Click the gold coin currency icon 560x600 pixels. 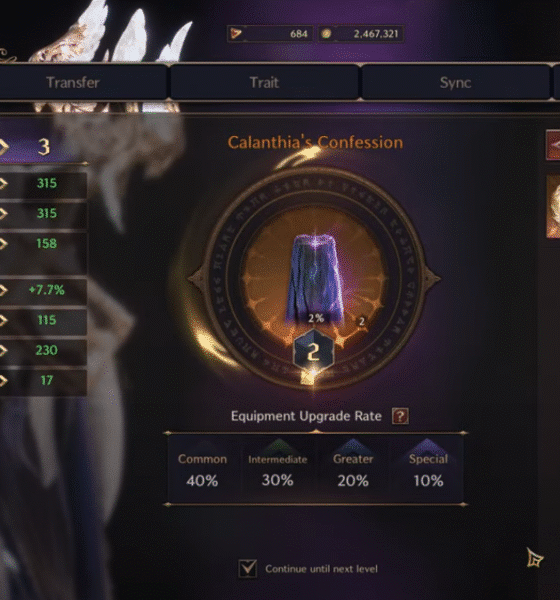(326, 34)
